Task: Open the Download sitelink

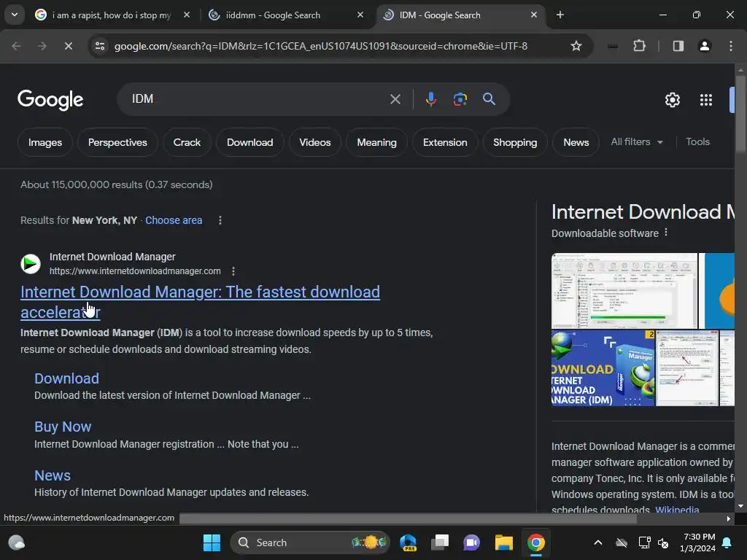Action: pyautogui.click(x=66, y=378)
